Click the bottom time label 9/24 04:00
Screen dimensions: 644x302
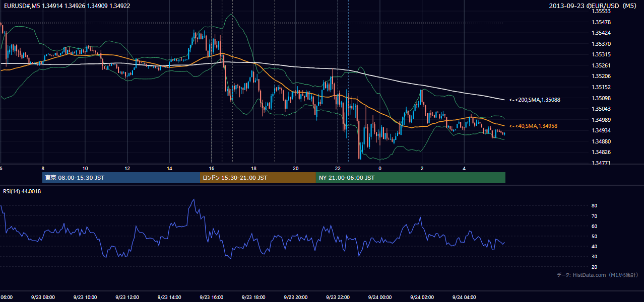click(464, 297)
